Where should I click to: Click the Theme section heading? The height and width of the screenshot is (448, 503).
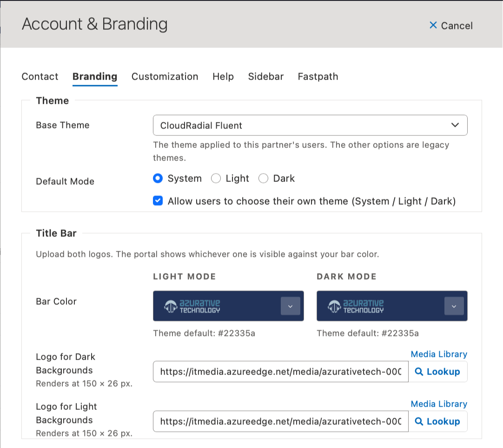tap(52, 100)
